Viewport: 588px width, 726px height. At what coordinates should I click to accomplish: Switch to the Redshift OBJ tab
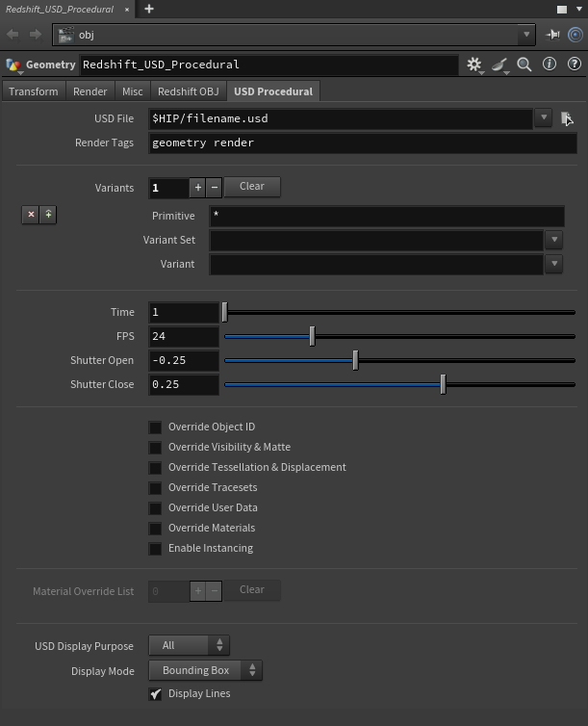(x=189, y=91)
